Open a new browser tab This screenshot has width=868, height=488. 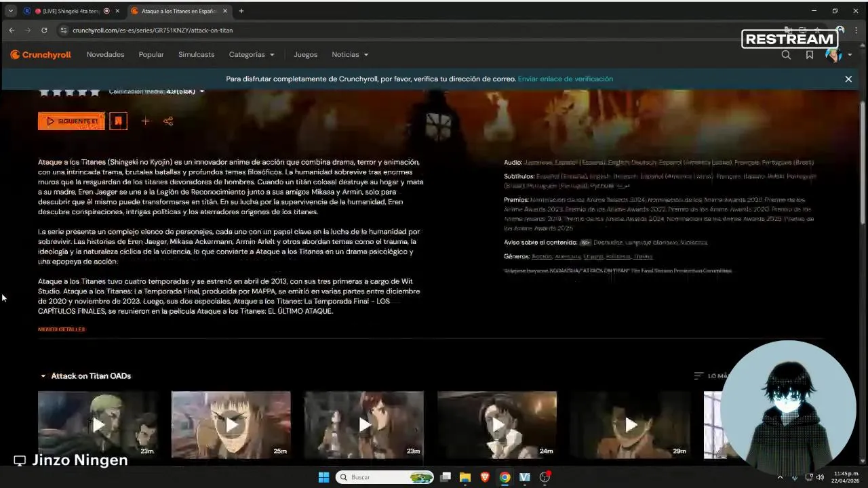tap(241, 11)
